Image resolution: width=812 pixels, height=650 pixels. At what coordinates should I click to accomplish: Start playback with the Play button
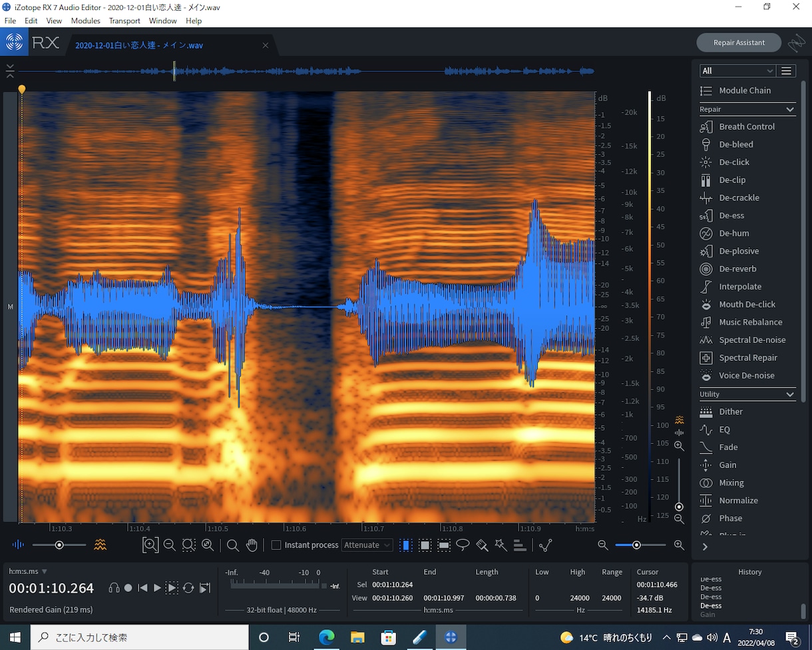click(x=157, y=588)
